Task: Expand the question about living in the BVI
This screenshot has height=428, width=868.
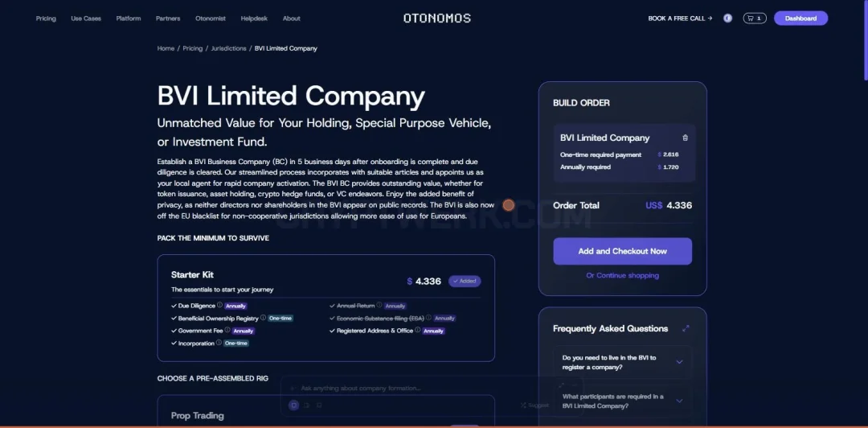Action: coord(622,362)
